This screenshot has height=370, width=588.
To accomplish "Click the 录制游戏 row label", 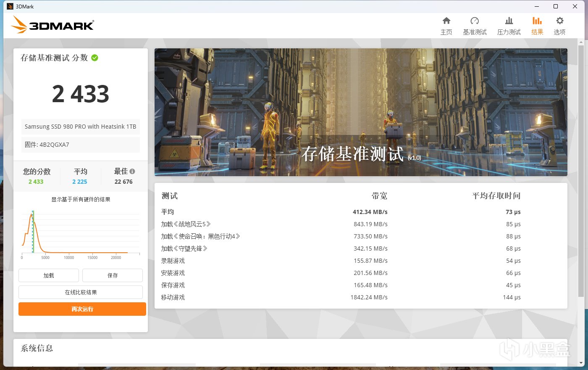I will point(173,261).
